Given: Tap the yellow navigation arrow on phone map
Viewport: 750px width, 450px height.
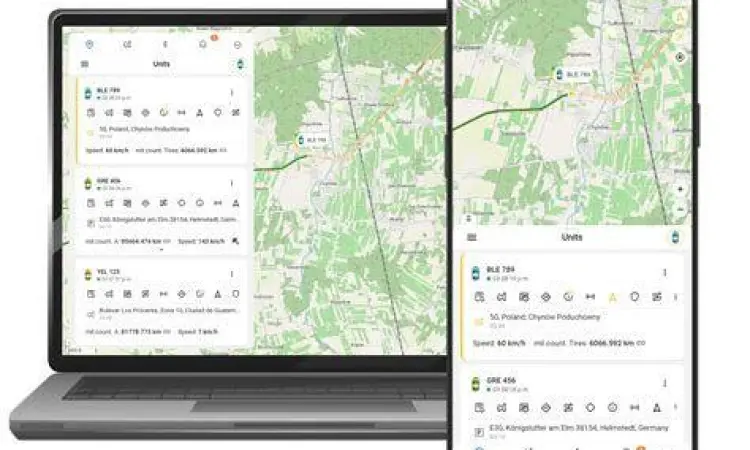Looking at the screenshot, I should pyautogui.click(x=680, y=16).
